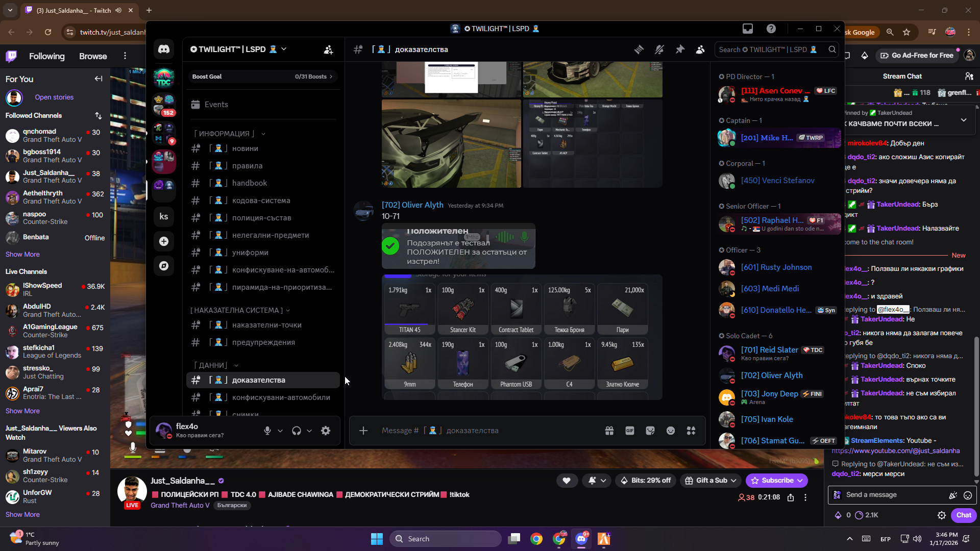Viewport: 980px width, 551px height.
Task: Mute the Discord microphone
Action: pyautogui.click(x=267, y=431)
